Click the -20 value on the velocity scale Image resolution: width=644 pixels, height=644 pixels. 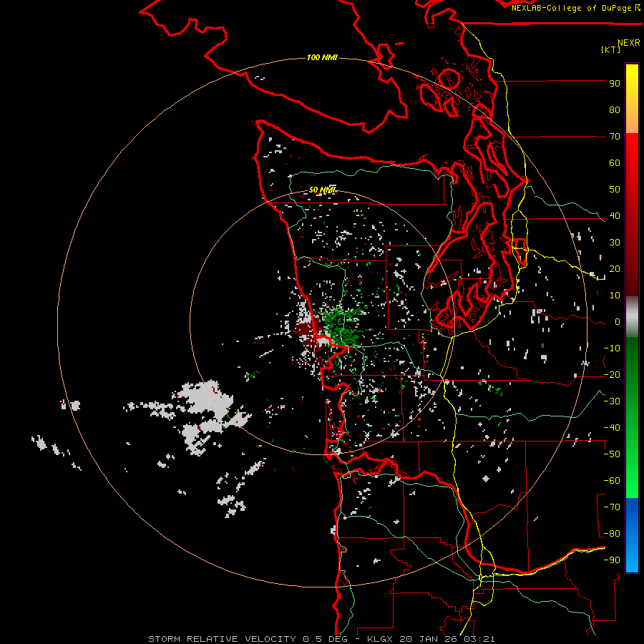click(612, 374)
